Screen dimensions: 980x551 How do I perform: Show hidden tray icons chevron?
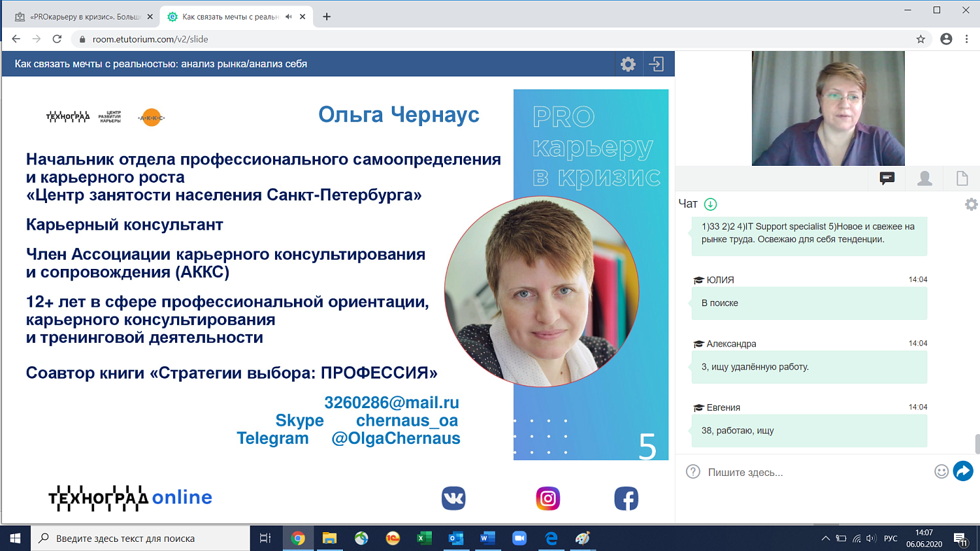click(x=826, y=539)
